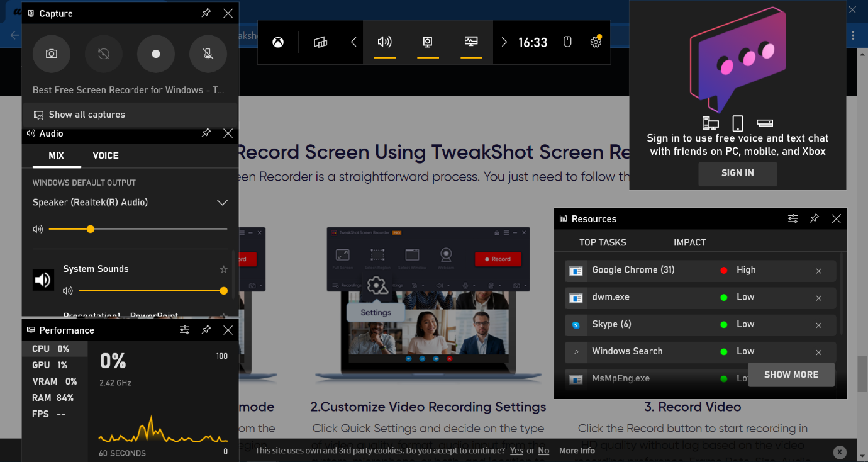
Task: Mute the default output speaker icon
Action: click(38, 229)
